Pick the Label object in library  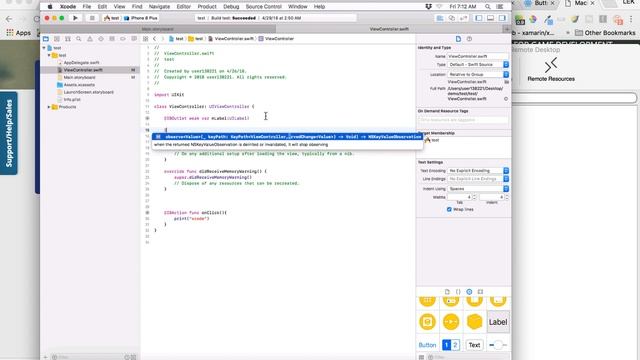point(498,322)
